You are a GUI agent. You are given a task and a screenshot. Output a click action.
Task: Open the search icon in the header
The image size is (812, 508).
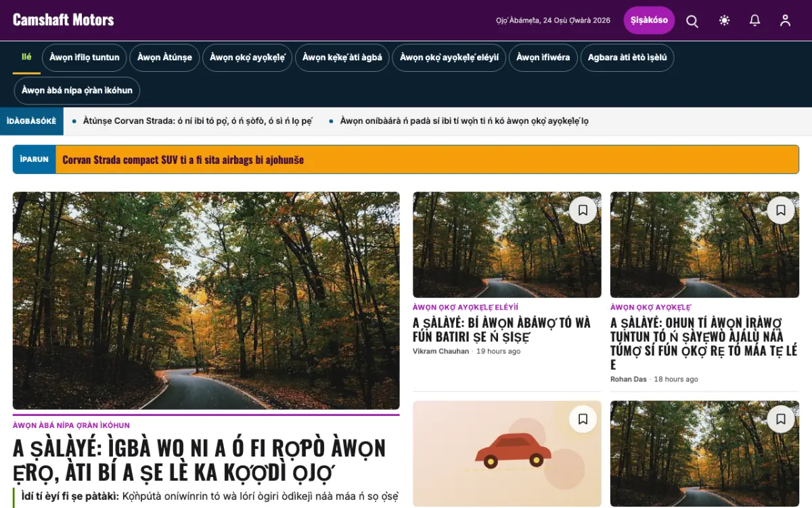tap(692, 20)
